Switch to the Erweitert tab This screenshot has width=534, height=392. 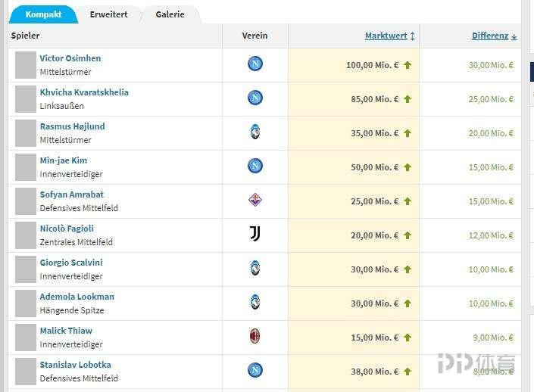(x=108, y=14)
